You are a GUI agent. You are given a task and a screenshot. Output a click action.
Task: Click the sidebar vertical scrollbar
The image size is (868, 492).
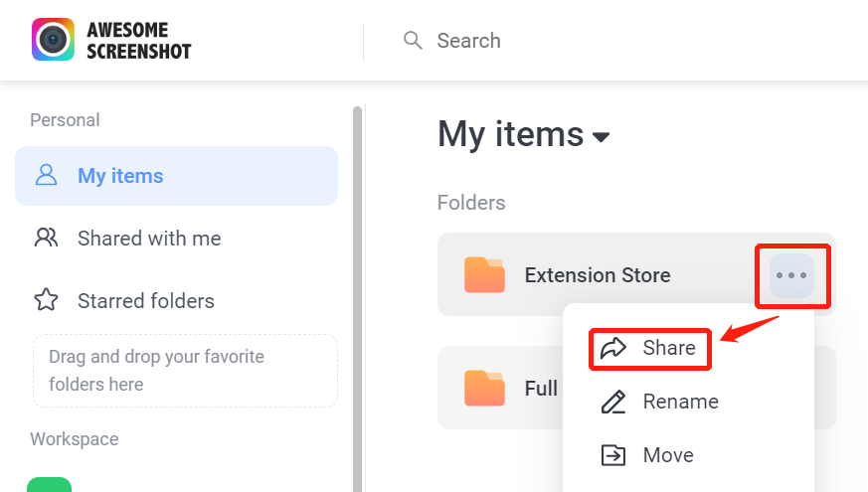pyautogui.click(x=358, y=299)
